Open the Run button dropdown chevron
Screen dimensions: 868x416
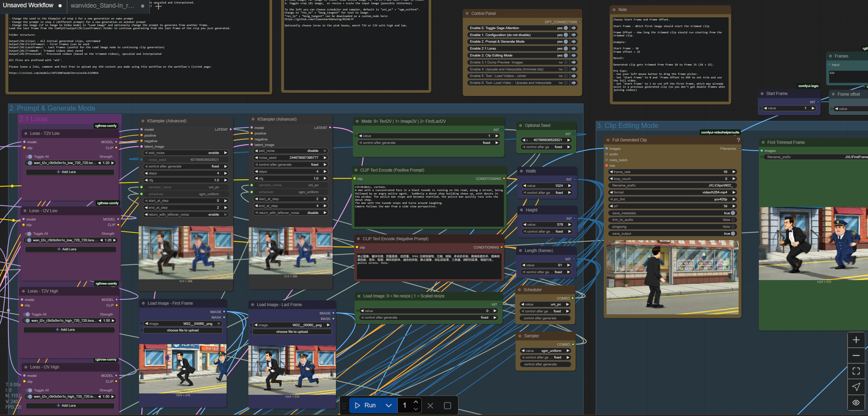(389, 406)
